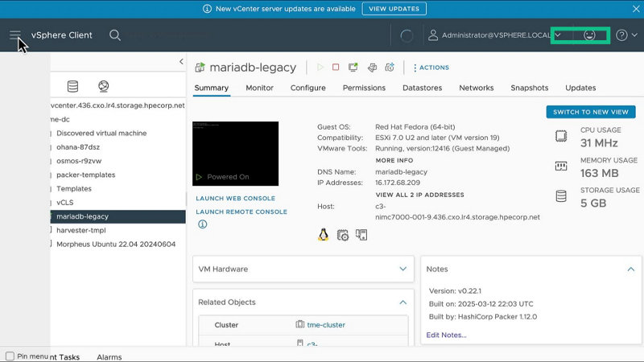Switch to the Networks tab
This screenshot has width=644, height=362.
(477, 88)
